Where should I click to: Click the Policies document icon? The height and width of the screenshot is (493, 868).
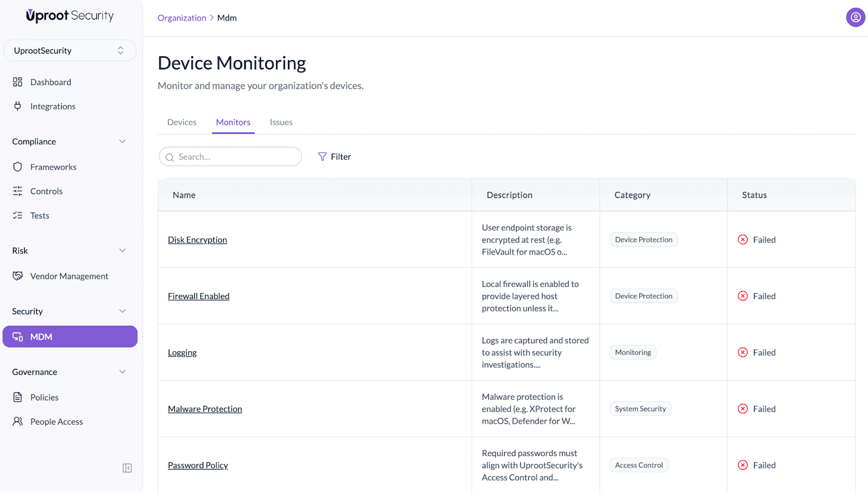point(17,398)
